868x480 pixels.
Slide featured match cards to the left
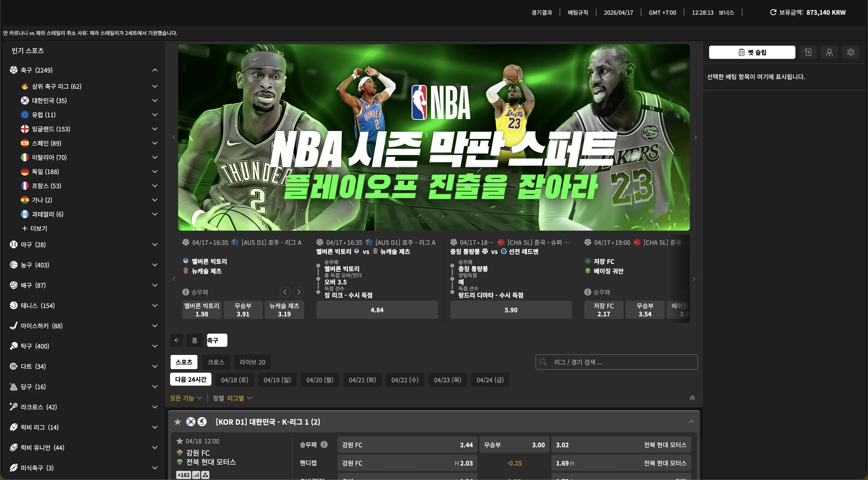pyautogui.click(x=174, y=279)
